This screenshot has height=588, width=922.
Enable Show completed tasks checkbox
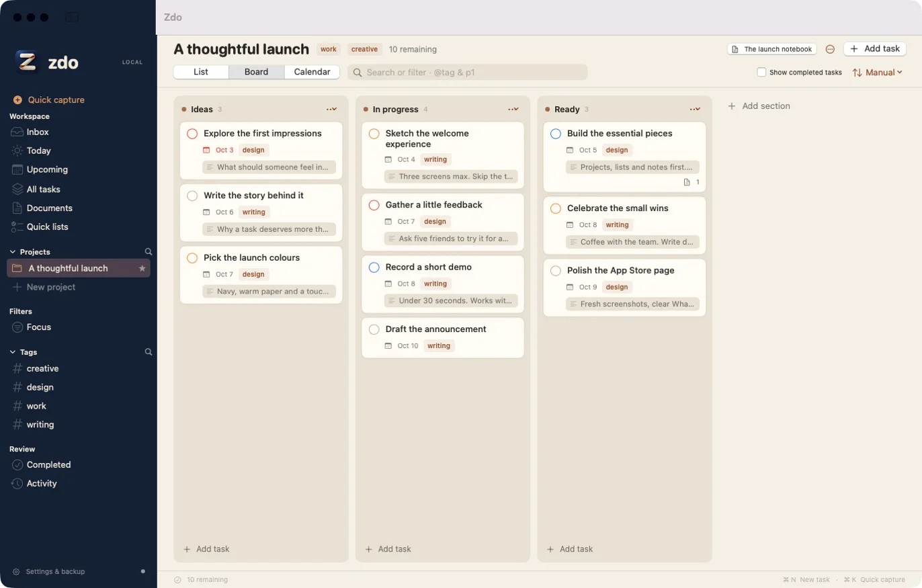[x=761, y=73]
